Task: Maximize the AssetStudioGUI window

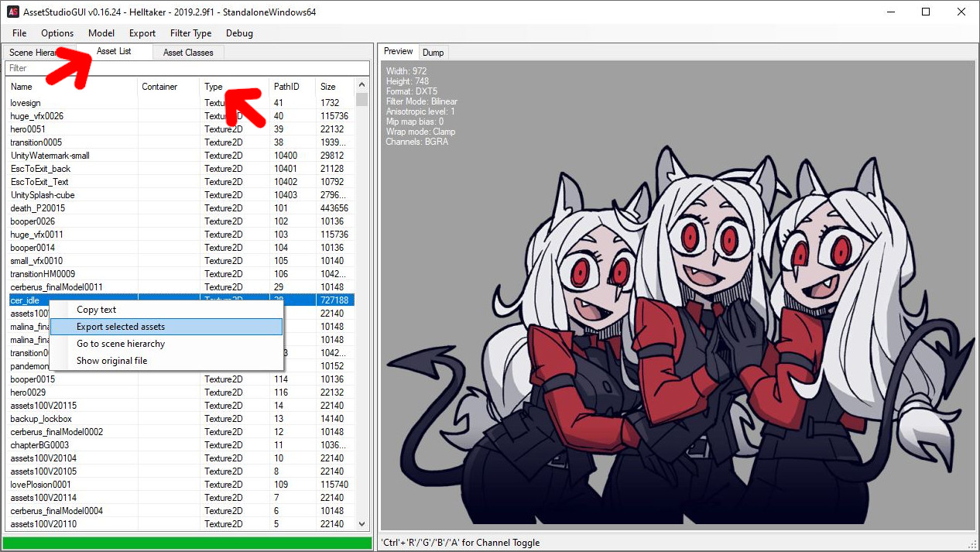Action: (x=926, y=12)
